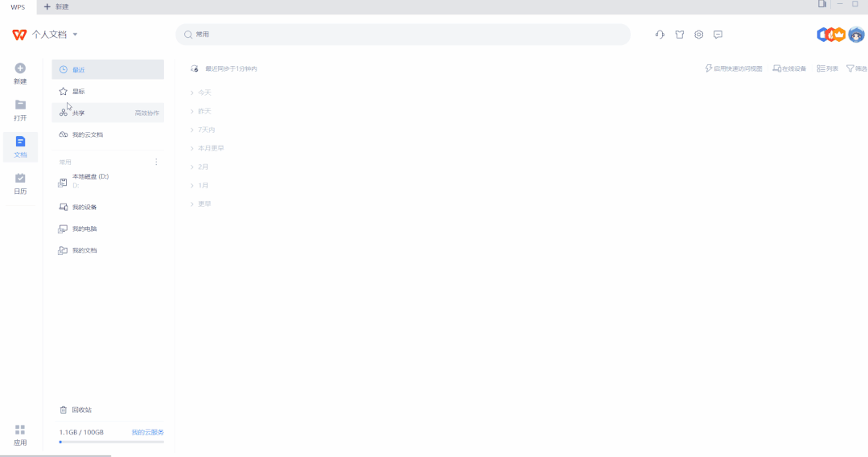Select 最近 in the navigation list
The height and width of the screenshot is (457, 868).
point(108,70)
